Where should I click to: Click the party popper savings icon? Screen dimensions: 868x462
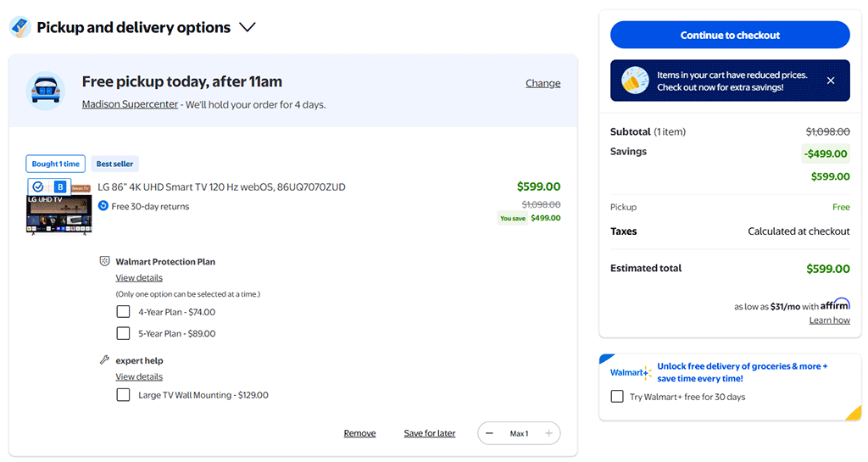coord(635,81)
